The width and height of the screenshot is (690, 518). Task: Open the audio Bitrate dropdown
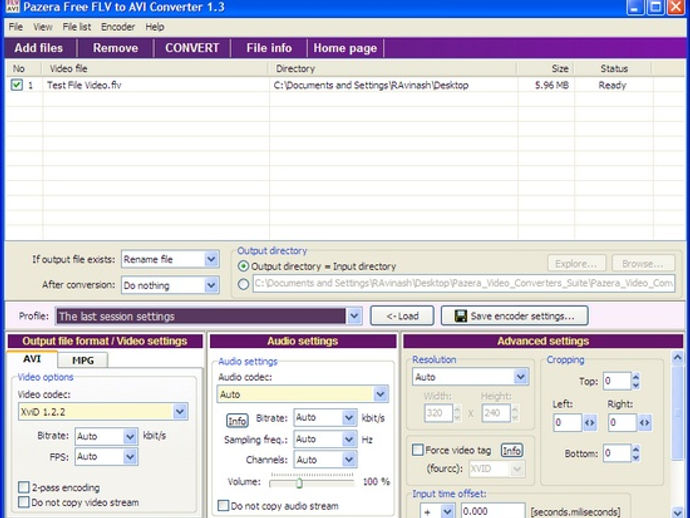coord(349,417)
